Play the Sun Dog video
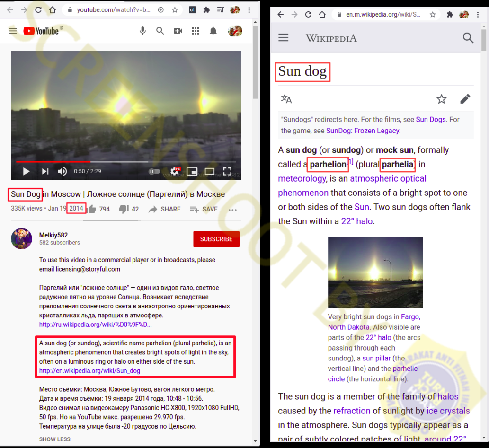 pos(26,171)
